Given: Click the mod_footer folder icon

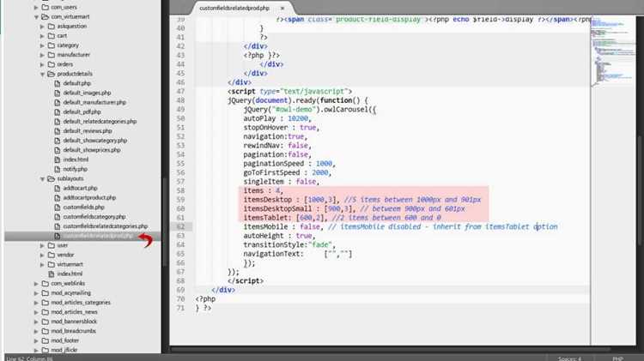Looking at the screenshot, I should (x=46, y=340).
